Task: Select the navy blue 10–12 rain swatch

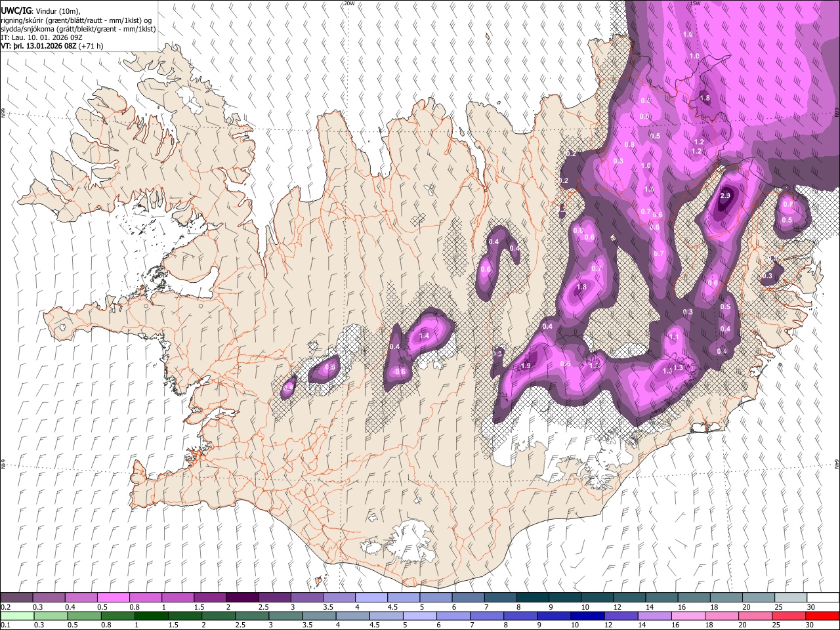Action: [587, 616]
